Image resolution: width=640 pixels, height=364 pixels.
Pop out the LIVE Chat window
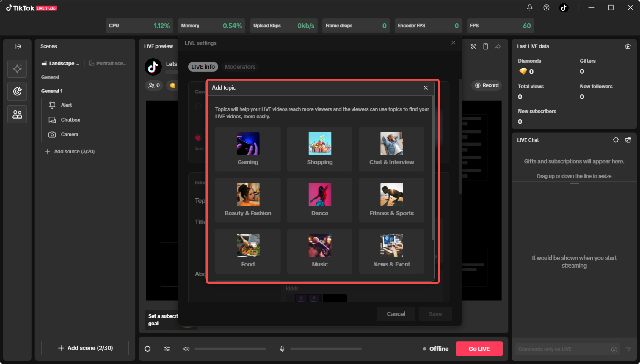tap(628, 140)
